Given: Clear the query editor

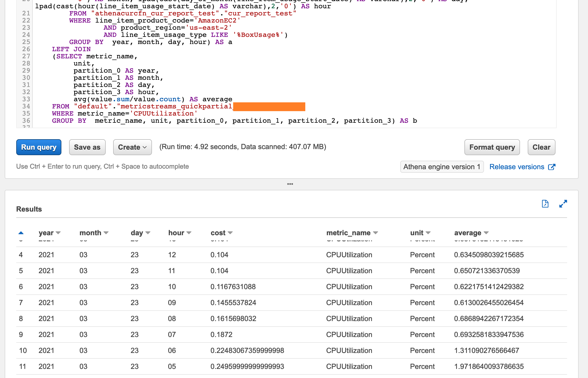Looking at the screenshot, I should 541,147.
